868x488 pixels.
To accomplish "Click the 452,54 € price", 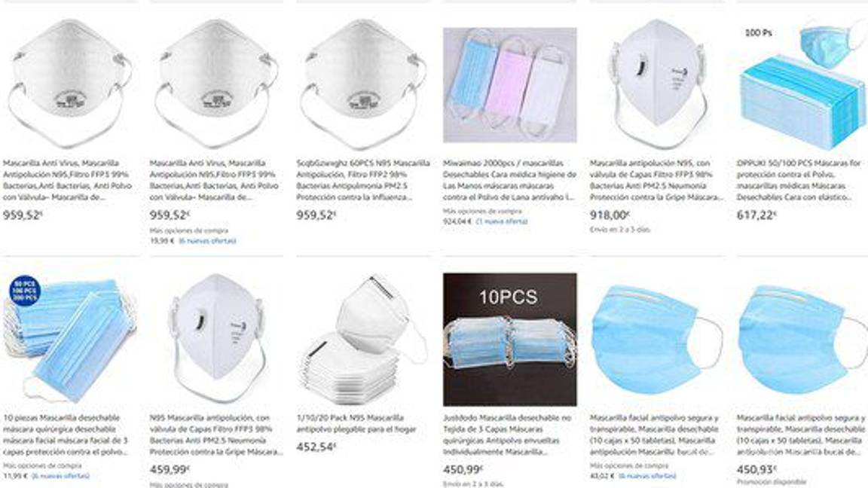I will click(316, 447).
